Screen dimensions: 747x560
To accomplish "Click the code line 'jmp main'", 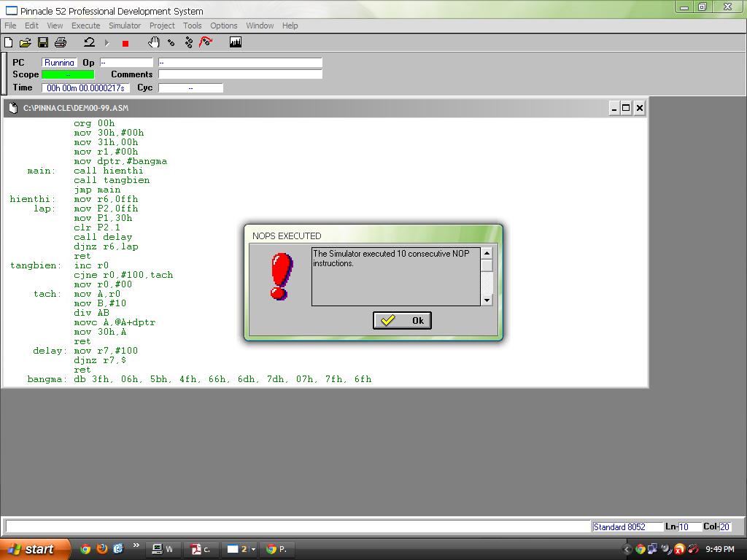I will point(97,190).
